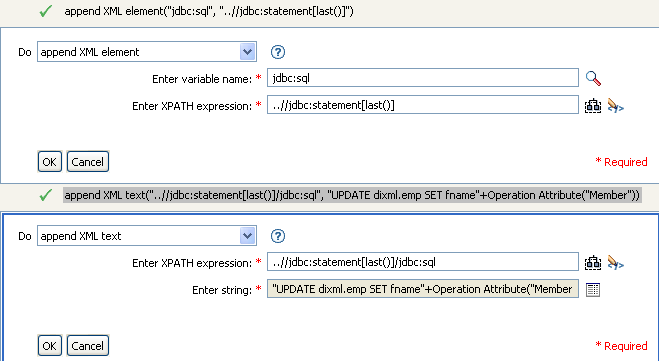Open argument builder icon beside Enter string field
Image resolution: width=659 pixels, height=361 pixels.
coord(593,290)
